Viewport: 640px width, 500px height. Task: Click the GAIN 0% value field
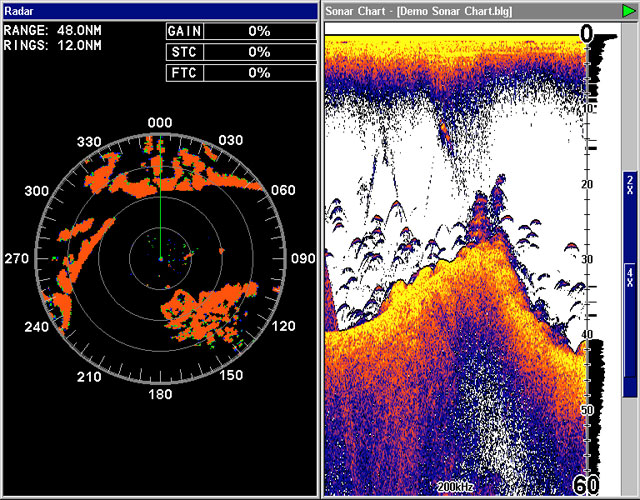click(259, 31)
